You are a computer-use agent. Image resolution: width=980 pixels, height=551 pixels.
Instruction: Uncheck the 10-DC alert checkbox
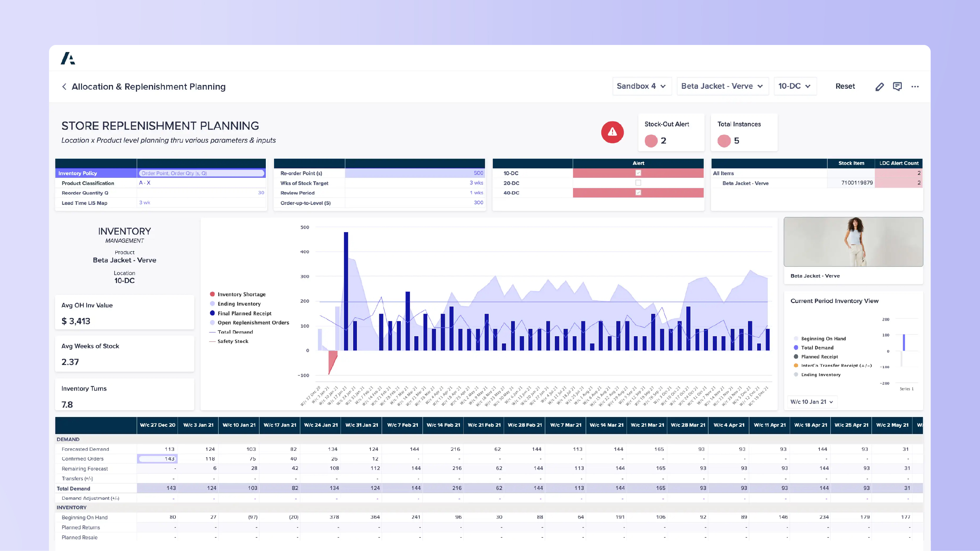(x=638, y=173)
